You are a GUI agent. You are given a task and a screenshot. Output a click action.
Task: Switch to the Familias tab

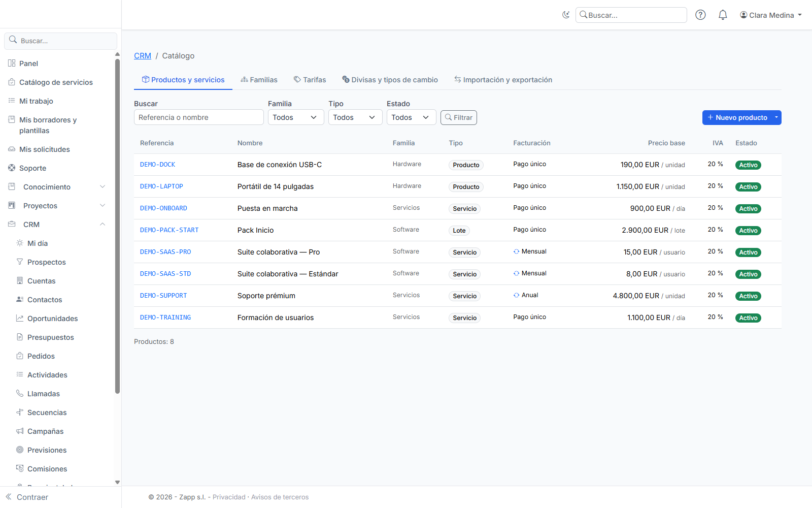(x=259, y=80)
